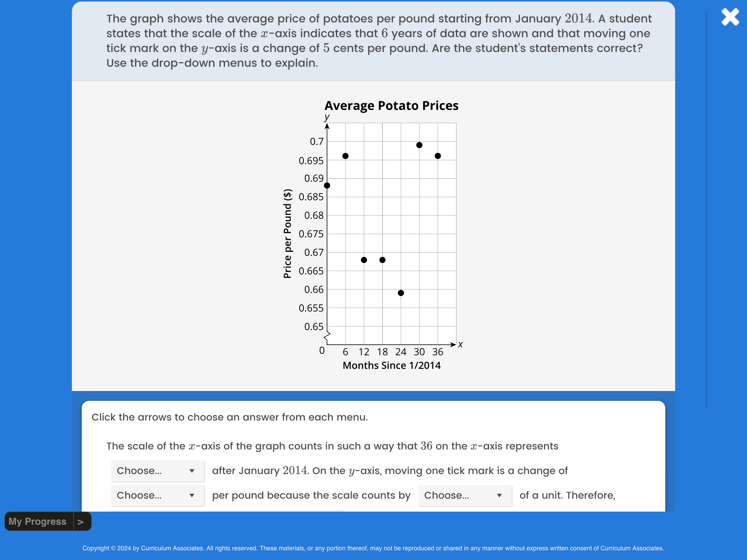Viewport: 747px width, 560px height.
Task: Click the 0.7 tick label on y-axis
Action: click(317, 142)
